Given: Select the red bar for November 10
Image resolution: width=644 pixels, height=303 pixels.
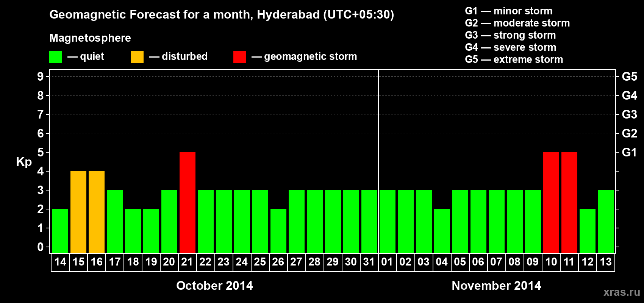Looking at the screenshot, I should [x=551, y=203].
